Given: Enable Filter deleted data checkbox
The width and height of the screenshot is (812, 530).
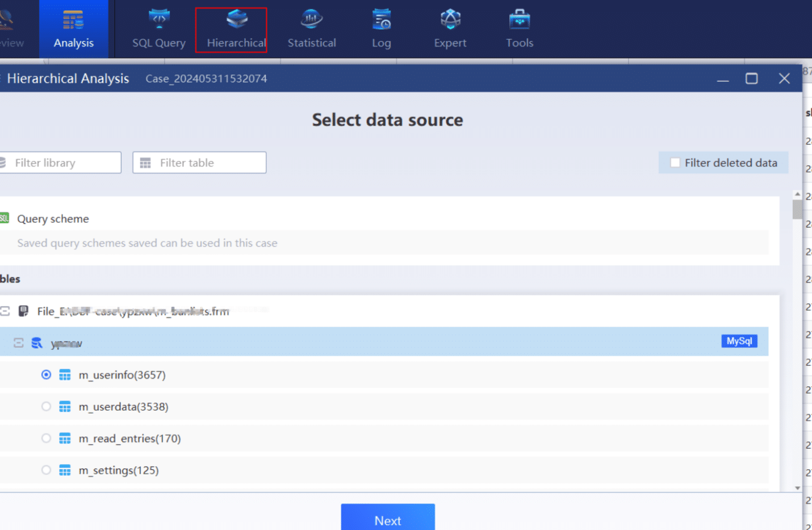Looking at the screenshot, I should [x=675, y=162].
